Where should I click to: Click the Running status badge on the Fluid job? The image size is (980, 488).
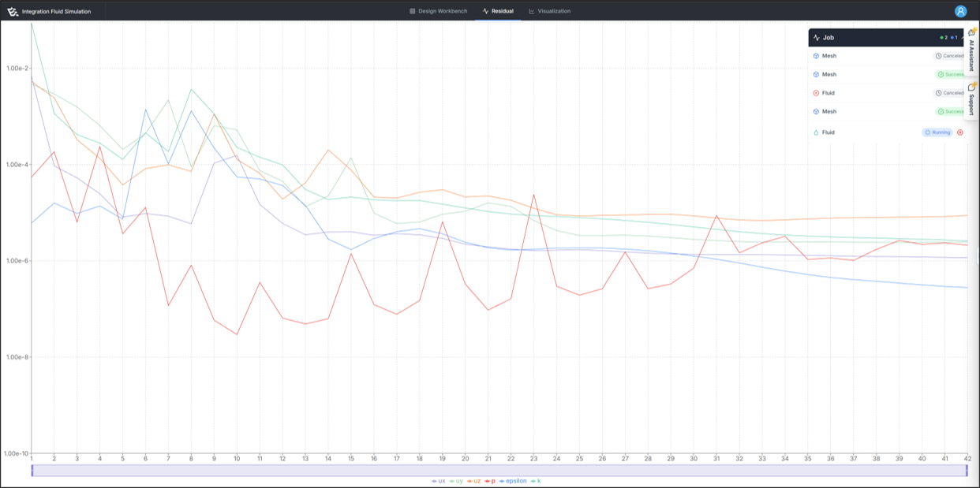(937, 132)
